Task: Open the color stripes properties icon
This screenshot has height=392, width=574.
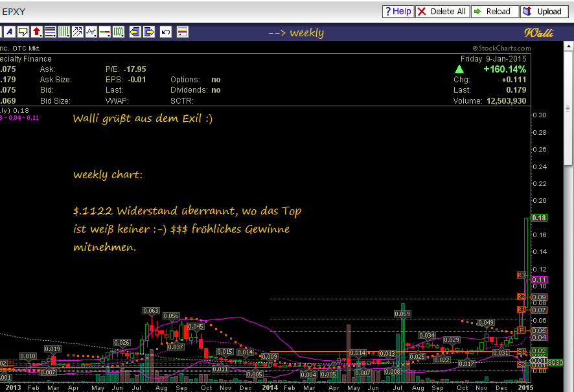Action: pyautogui.click(x=182, y=32)
